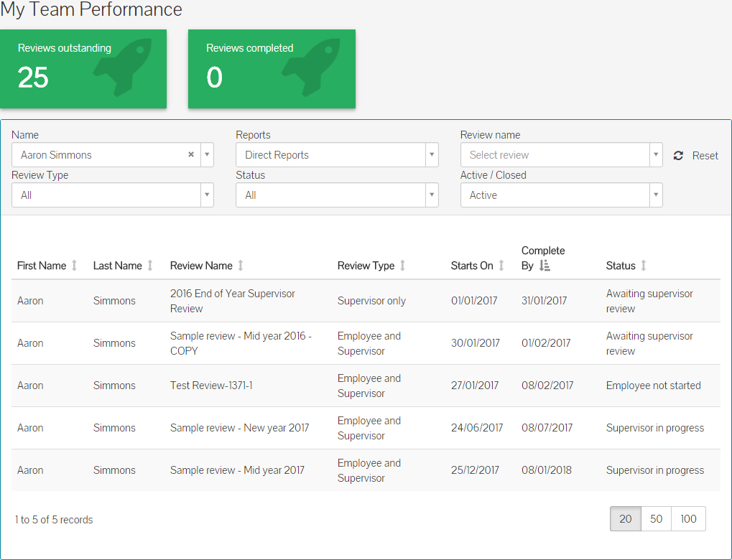Click the Starts On sort icon

click(x=501, y=266)
